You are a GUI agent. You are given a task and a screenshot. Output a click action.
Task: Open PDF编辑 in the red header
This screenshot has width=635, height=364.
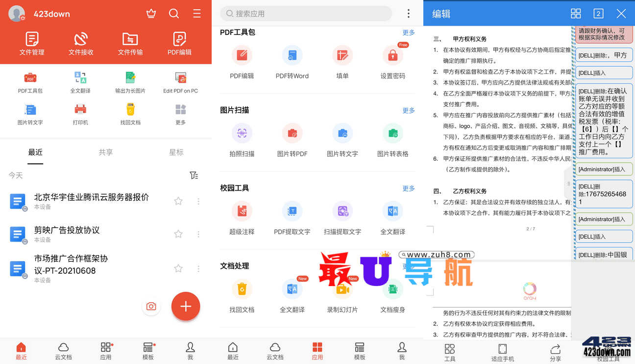(x=179, y=44)
